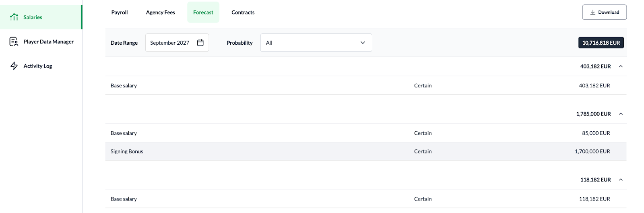Open Activity Log from sidebar

pos(38,66)
